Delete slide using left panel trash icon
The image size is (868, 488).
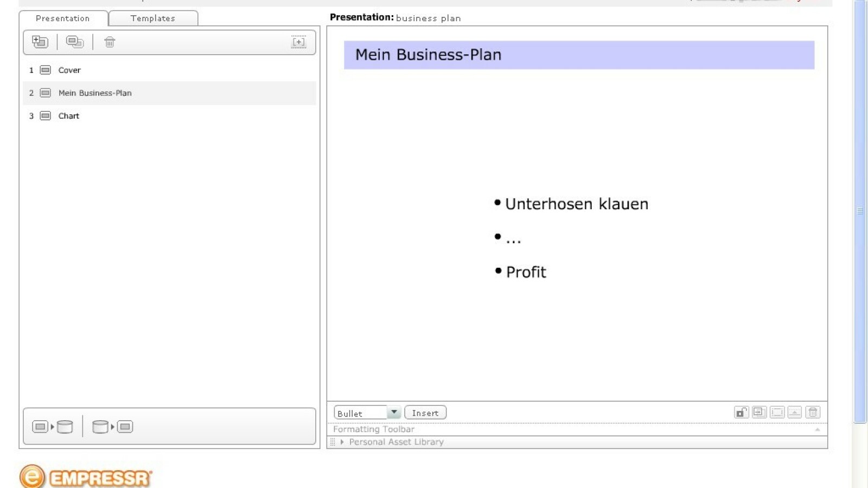tap(110, 42)
